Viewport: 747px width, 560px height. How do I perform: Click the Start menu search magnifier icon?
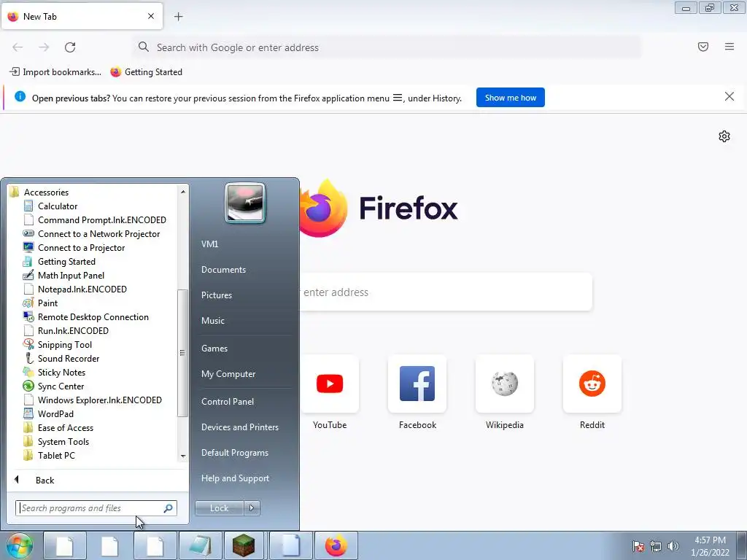click(169, 508)
